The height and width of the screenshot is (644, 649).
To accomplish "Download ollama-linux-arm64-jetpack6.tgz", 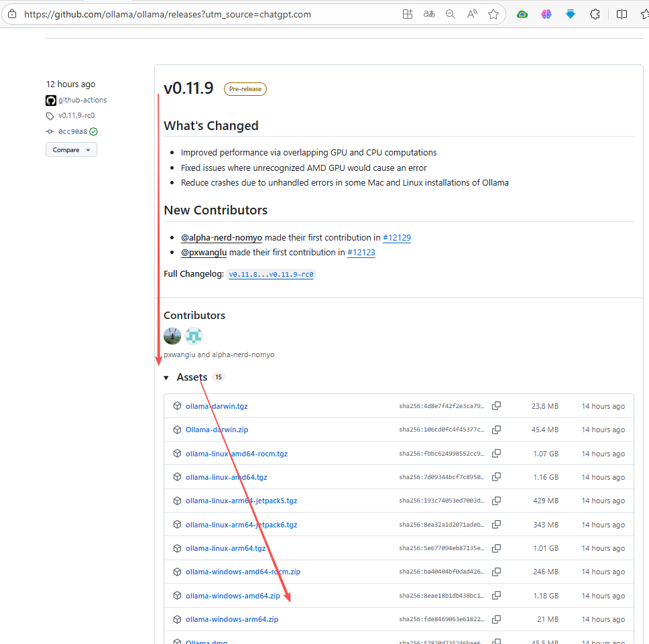I will [x=241, y=525].
